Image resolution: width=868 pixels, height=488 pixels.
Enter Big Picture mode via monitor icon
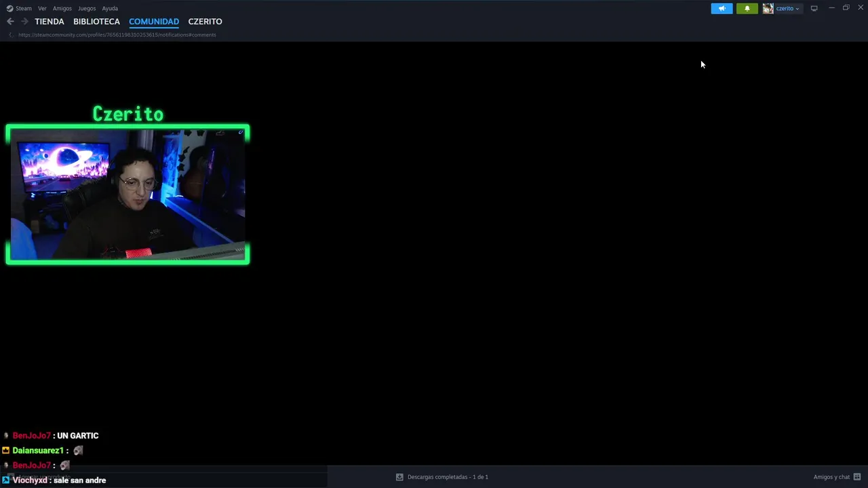coord(814,8)
